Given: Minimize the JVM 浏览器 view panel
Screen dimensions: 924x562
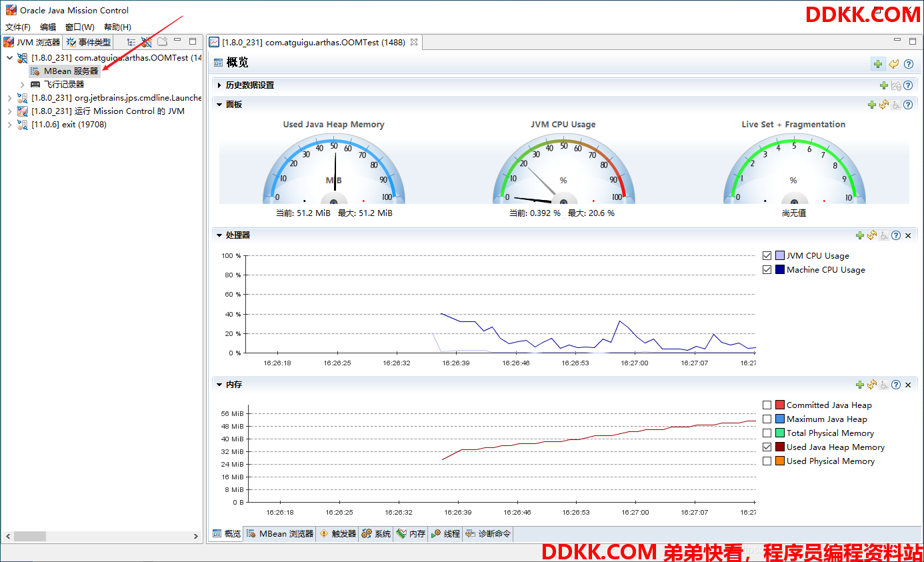Looking at the screenshot, I should (178, 41).
